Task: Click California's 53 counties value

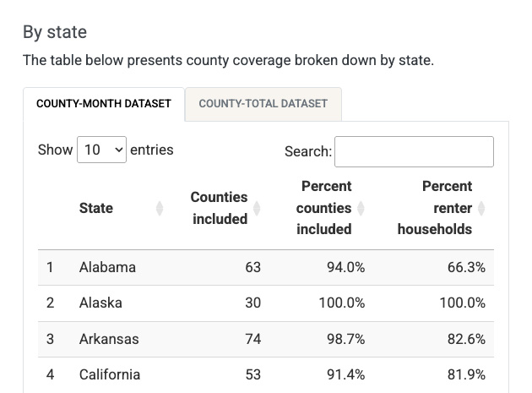Action: click(252, 374)
